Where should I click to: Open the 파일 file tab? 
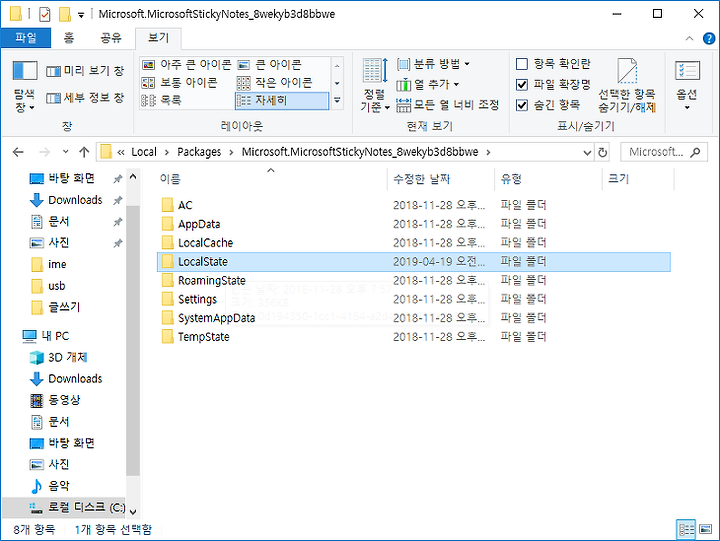tap(26, 38)
